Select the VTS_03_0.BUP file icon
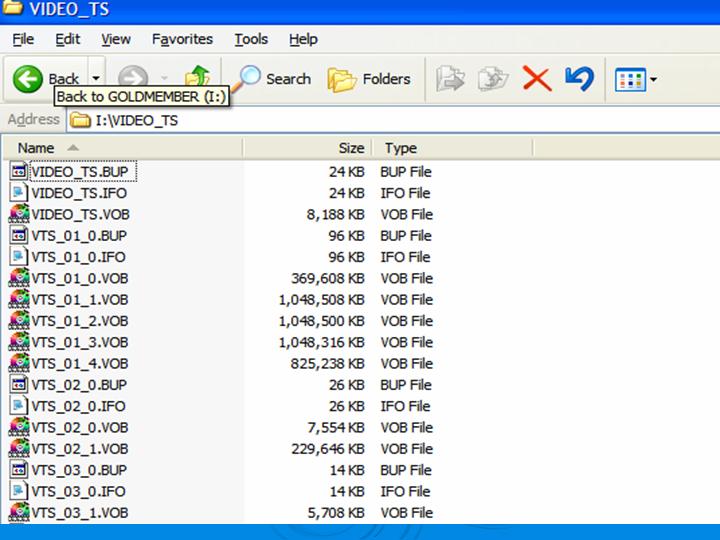This screenshot has height=540, width=720. (x=18, y=470)
